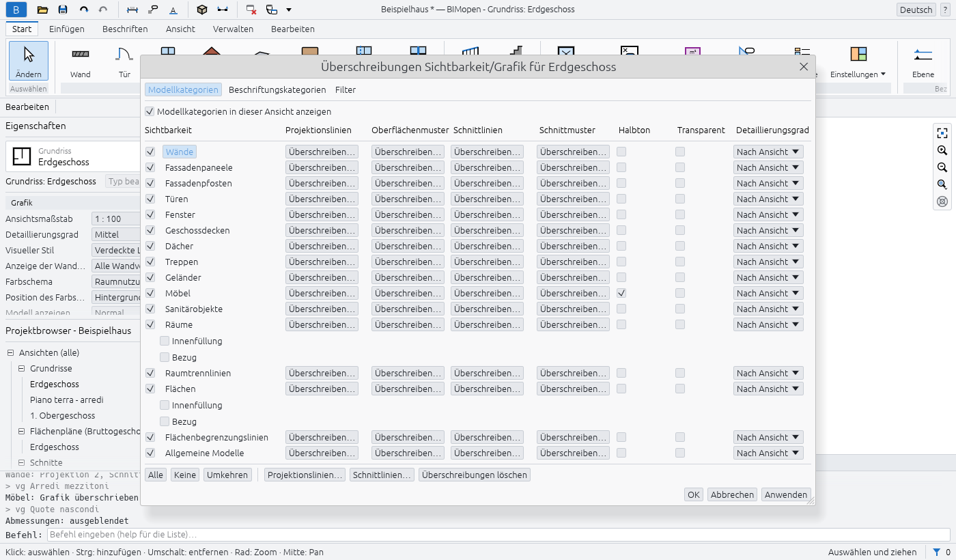Save the project via the floppy disk icon
Viewport: 956px width, 560px height.
63,10
